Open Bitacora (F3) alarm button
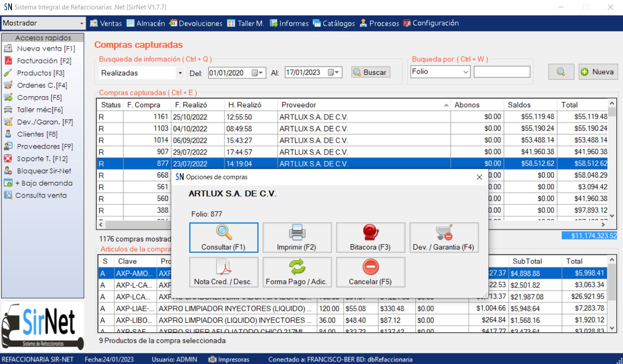Viewport: 623px width, 364px height. click(x=370, y=238)
